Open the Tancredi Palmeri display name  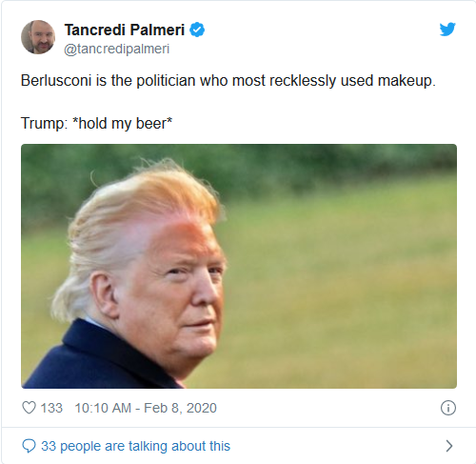point(125,30)
